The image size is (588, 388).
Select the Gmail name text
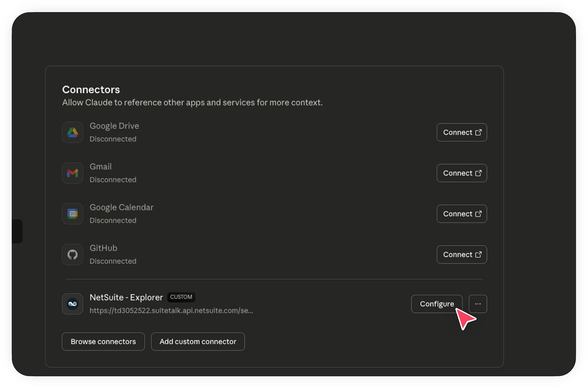point(101,167)
